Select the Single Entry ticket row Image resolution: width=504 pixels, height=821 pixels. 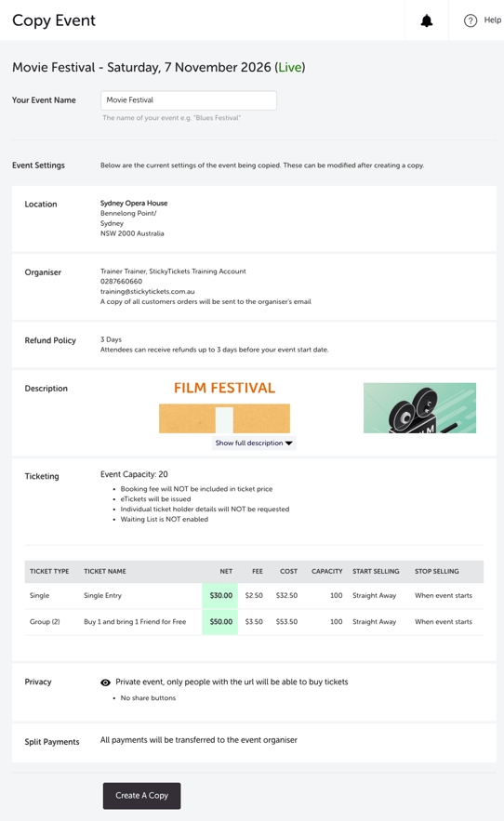[x=254, y=595]
